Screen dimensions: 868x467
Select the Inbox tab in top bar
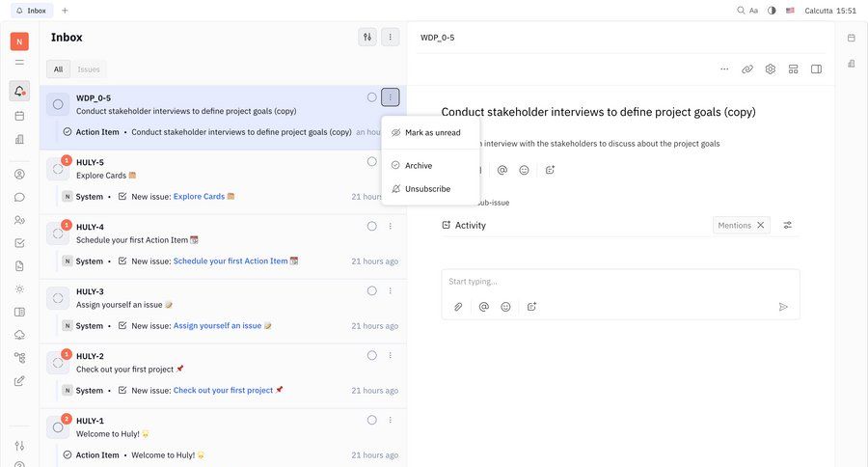coord(32,11)
